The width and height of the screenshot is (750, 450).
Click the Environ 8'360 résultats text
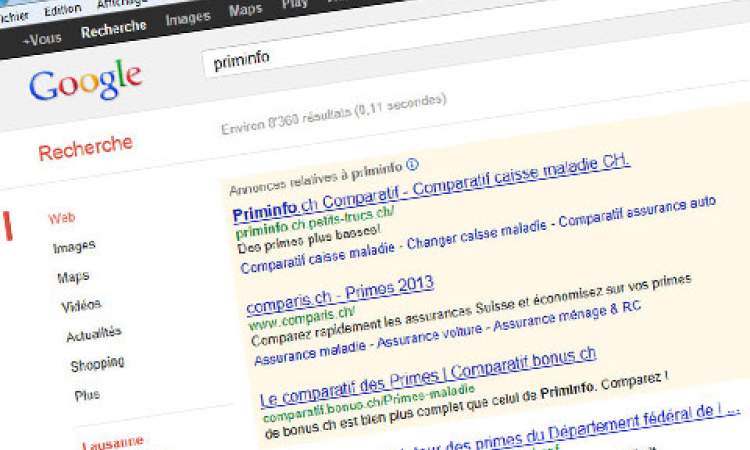334,114
